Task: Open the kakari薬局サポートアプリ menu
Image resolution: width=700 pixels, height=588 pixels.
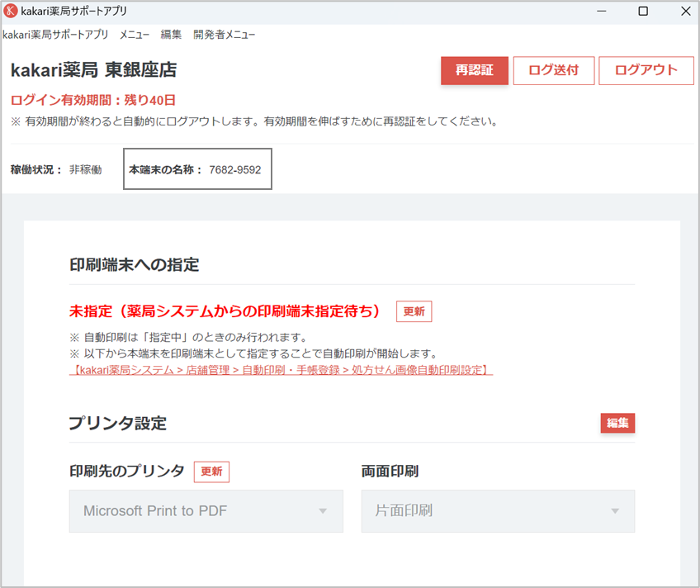Action: click(55, 35)
